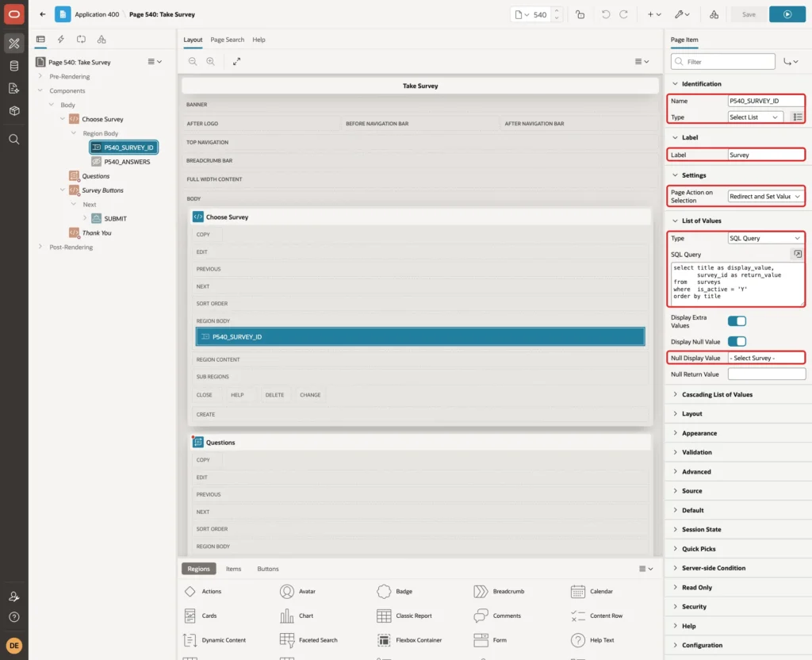Select the Buttons gallery tab
The image size is (812, 660).
point(268,568)
